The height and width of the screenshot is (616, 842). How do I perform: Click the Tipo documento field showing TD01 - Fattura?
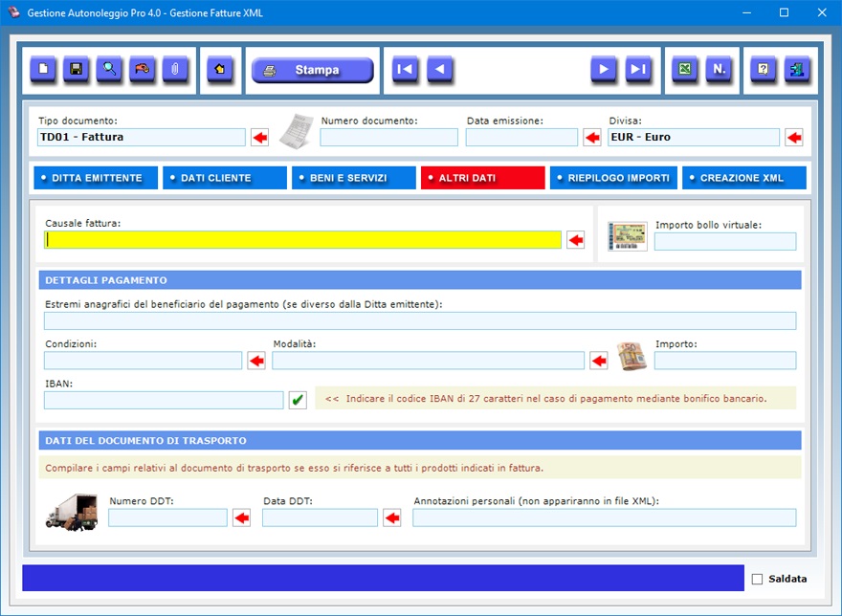click(x=142, y=137)
